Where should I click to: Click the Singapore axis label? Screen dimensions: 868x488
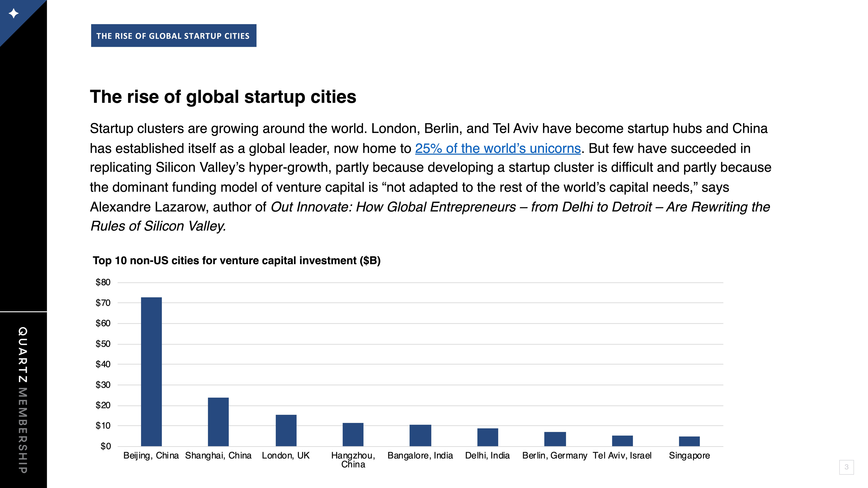(689, 456)
